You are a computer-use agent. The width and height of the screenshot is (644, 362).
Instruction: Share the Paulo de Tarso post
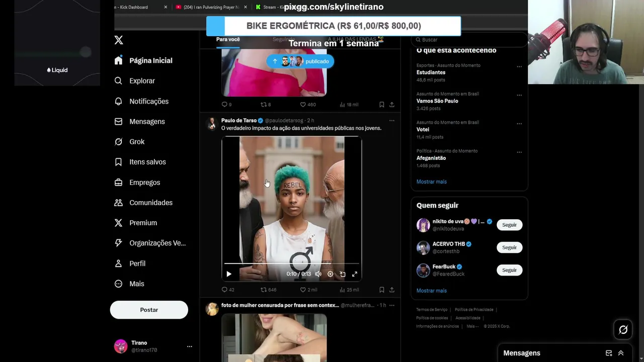[391, 290]
